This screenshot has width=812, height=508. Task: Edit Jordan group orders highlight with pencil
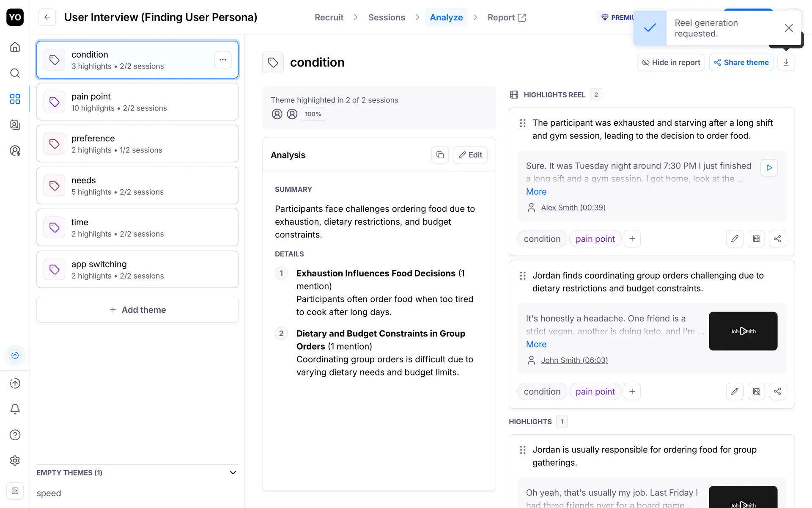pos(735,392)
